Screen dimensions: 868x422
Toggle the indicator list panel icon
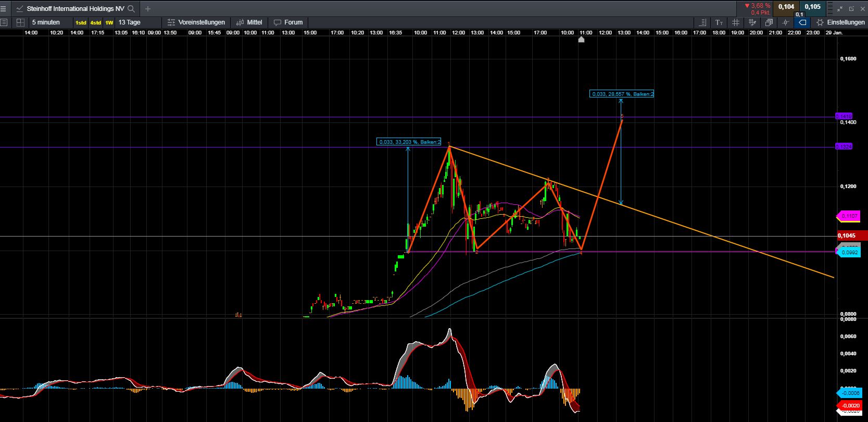pyautogui.click(x=703, y=22)
